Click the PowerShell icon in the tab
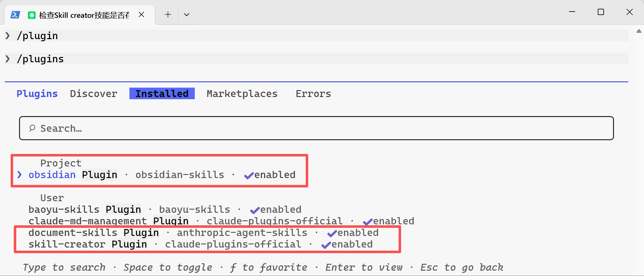The width and height of the screenshot is (644, 276). click(x=15, y=15)
